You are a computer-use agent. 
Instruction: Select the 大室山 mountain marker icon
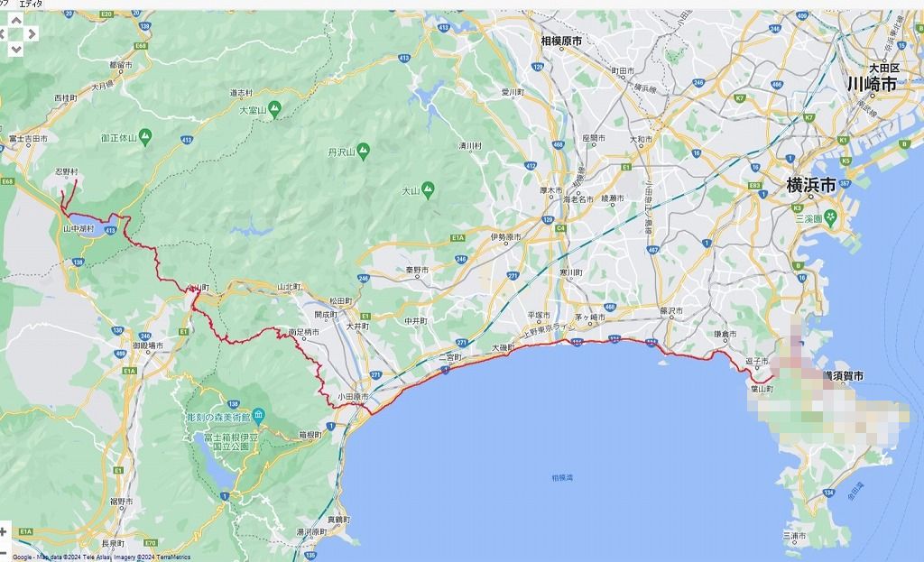coord(274,108)
